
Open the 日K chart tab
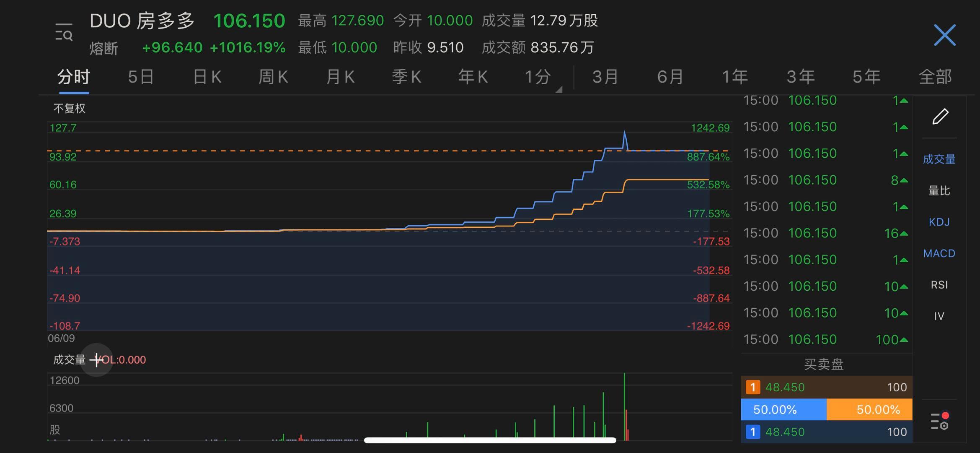[207, 77]
